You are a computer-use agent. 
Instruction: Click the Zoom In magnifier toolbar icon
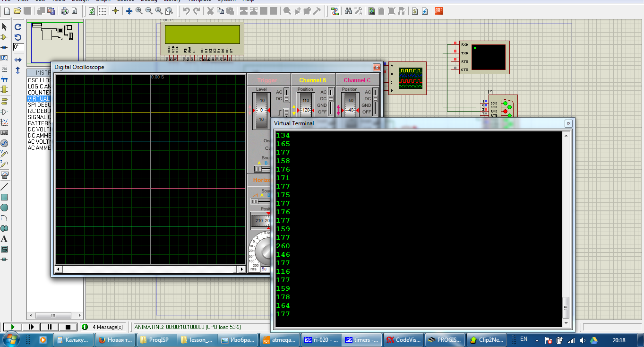[139, 11]
